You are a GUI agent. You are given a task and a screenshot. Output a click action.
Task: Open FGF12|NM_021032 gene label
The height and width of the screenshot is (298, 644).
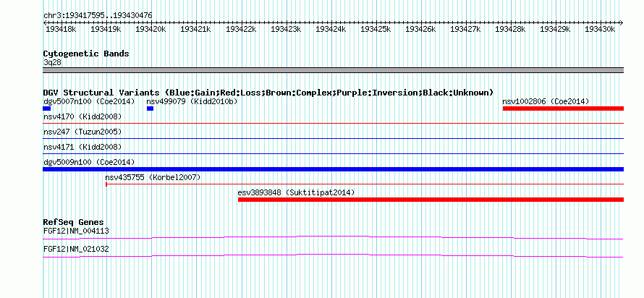pos(76,249)
